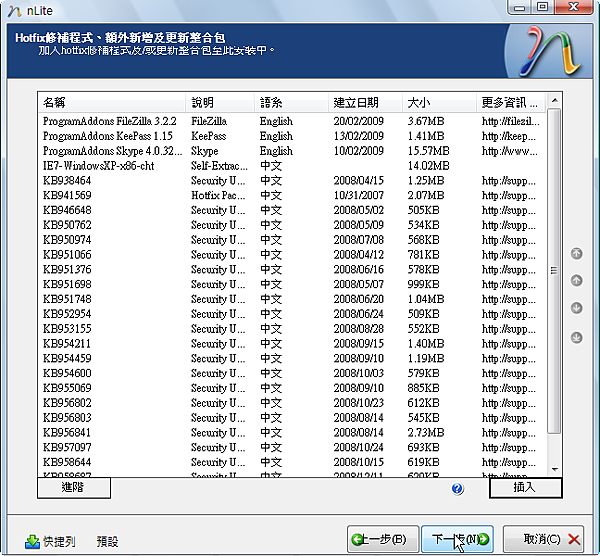This screenshot has height=556, width=600.
Task: Select KB956841 row
Action: (x=292, y=432)
